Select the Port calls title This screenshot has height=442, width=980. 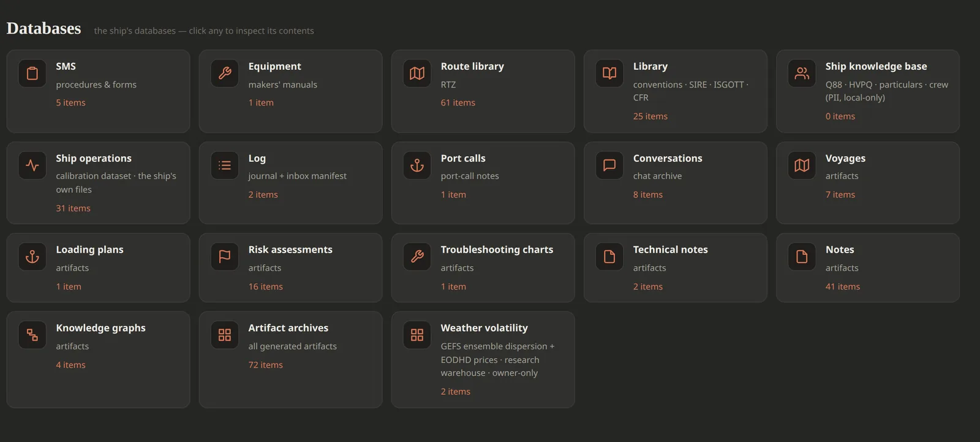(463, 158)
